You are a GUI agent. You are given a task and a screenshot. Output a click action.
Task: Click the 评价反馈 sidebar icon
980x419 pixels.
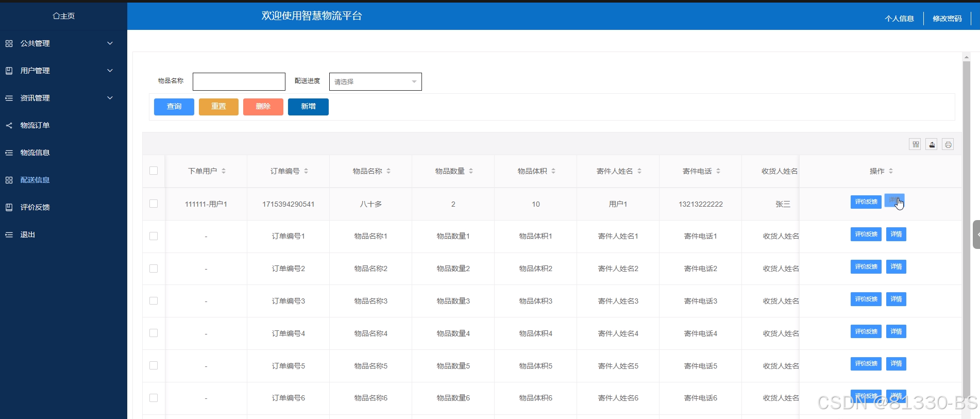pyautogui.click(x=9, y=207)
